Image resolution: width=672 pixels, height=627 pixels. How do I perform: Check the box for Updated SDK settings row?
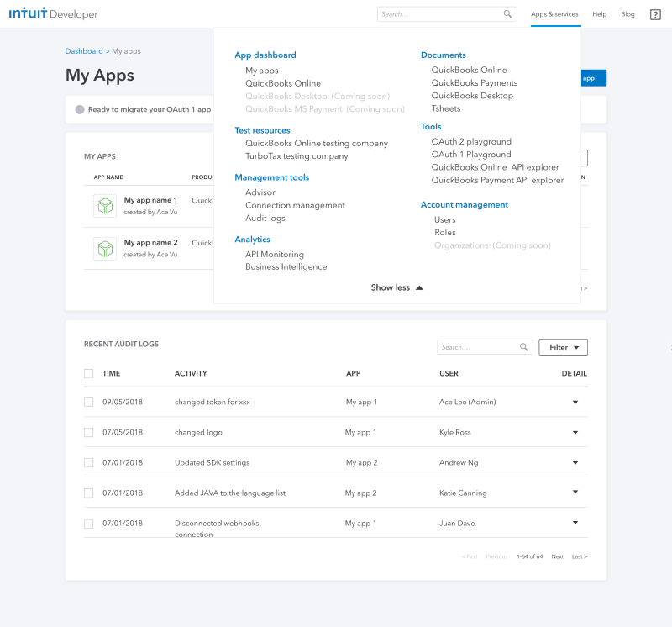pos(89,463)
